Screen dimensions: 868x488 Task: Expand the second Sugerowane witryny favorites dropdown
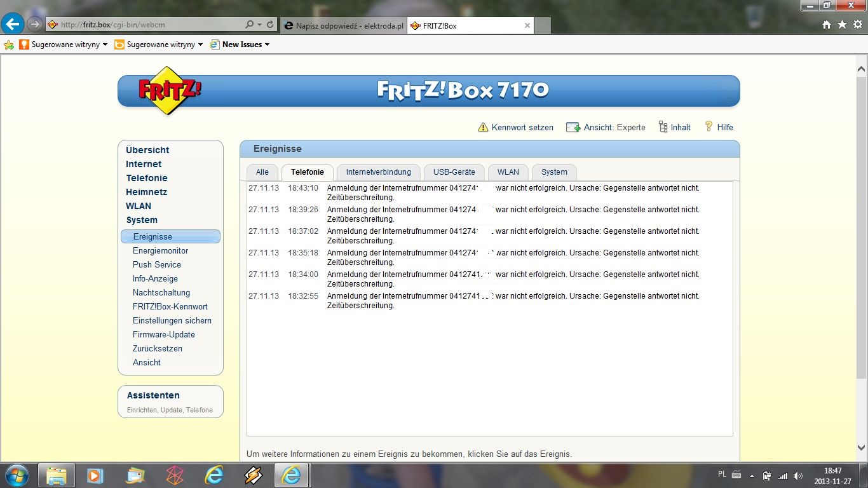pyautogui.click(x=200, y=44)
